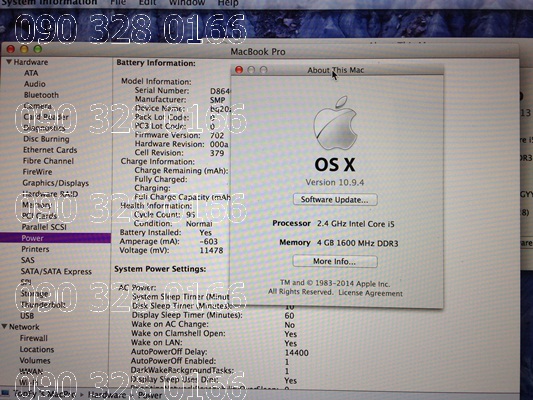Image resolution: width=533 pixels, height=400 pixels.
Task: Select ATA in the Hardware list
Action: coord(31,73)
